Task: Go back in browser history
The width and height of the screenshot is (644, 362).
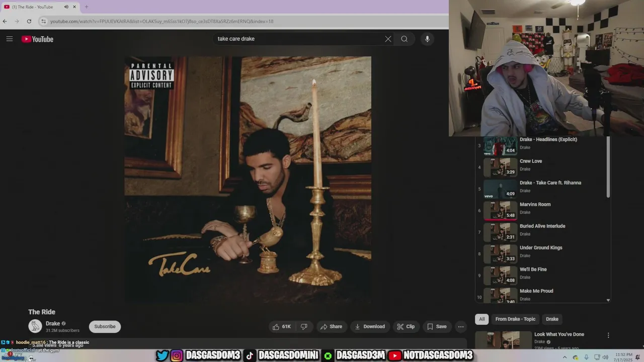Action: [5, 21]
